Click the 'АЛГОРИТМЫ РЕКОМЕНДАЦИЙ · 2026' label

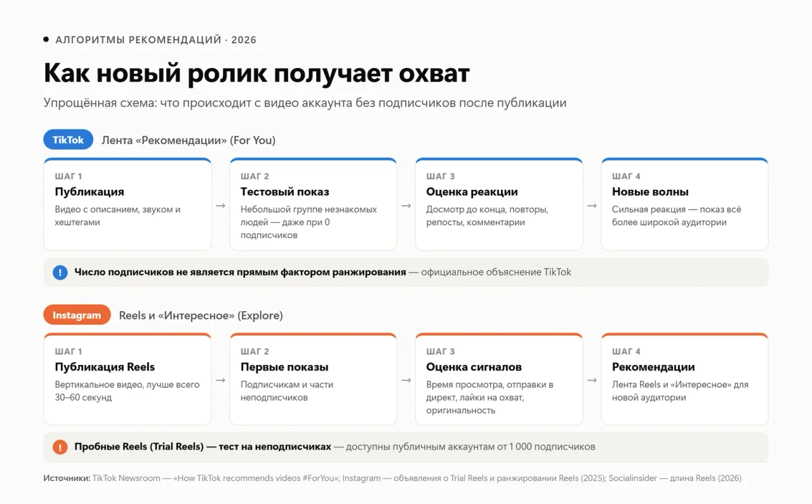coord(156,39)
